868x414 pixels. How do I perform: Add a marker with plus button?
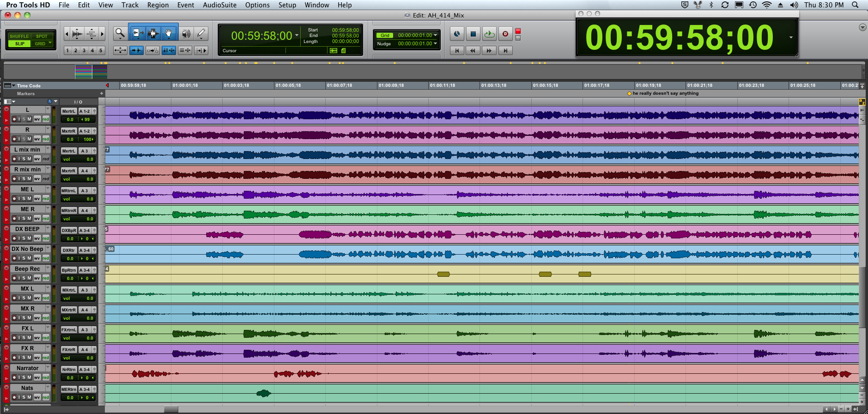tap(102, 93)
